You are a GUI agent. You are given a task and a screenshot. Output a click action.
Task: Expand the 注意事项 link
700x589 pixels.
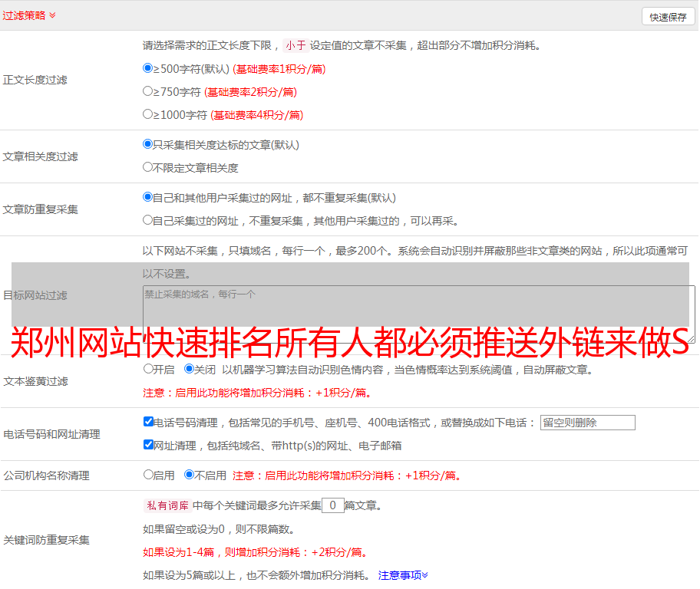click(403, 576)
